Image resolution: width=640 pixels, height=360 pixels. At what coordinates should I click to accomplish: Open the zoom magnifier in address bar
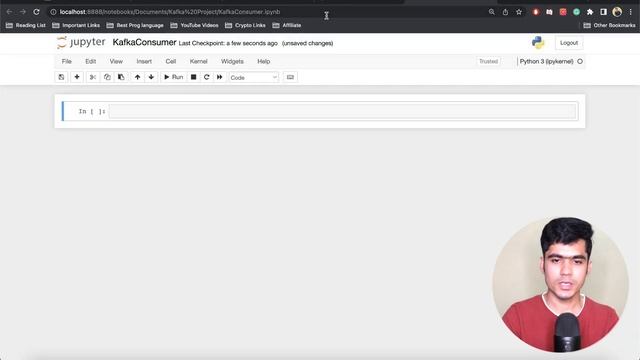pyautogui.click(x=492, y=12)
